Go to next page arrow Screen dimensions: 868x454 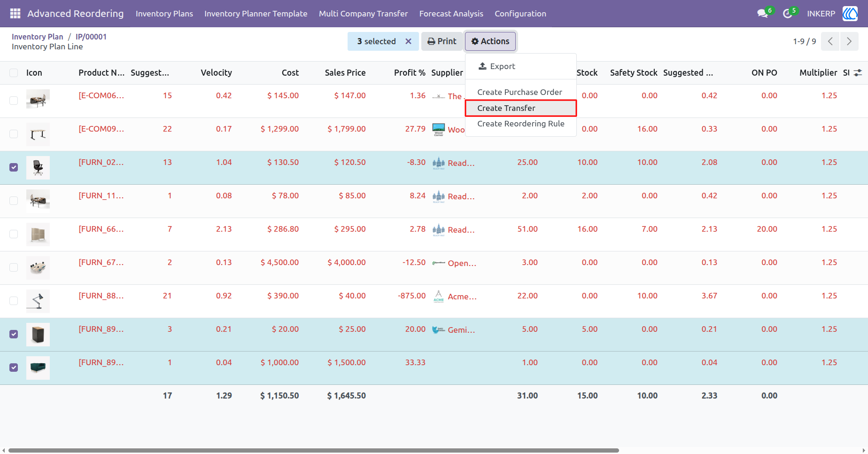click(849, 41)
